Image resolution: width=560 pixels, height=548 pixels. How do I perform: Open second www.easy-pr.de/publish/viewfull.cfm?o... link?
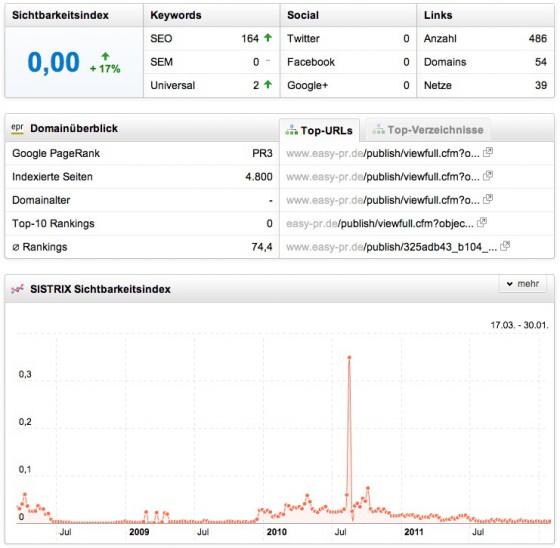(383, 177)
